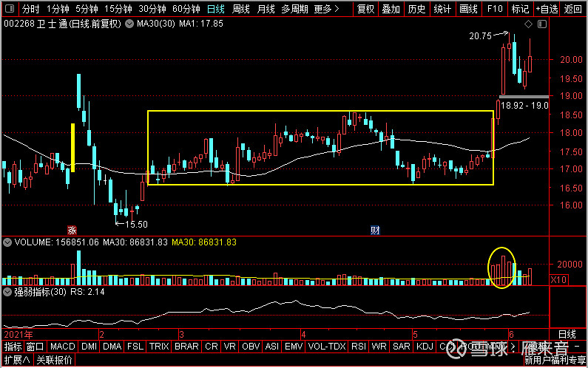This screenshot has height=368, width=588.
Task: Click the 新用户福利专享 link
Action: click(x=555, y=361)
